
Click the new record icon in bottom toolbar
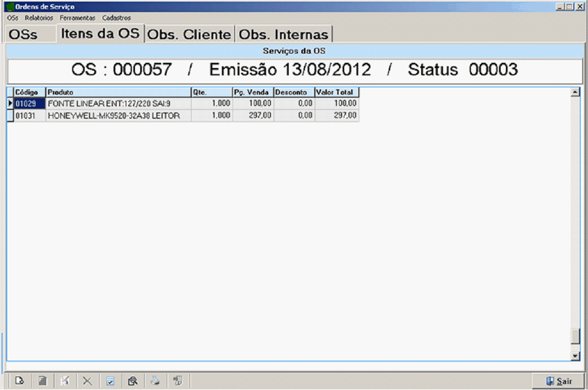(x=19, y=381)
